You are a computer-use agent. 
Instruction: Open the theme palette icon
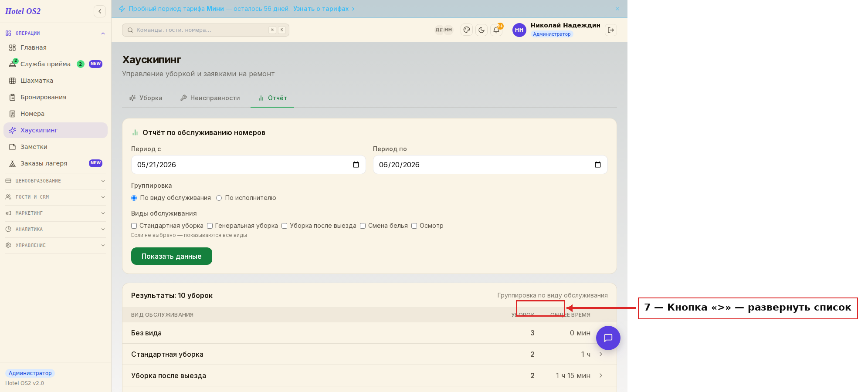coord(467,30)
